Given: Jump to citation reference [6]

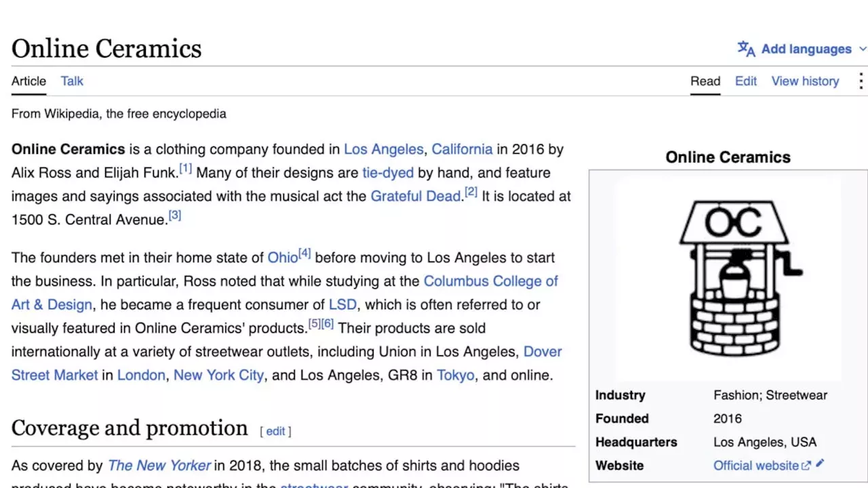Looking at the screenshot, I should pos(328,323).
